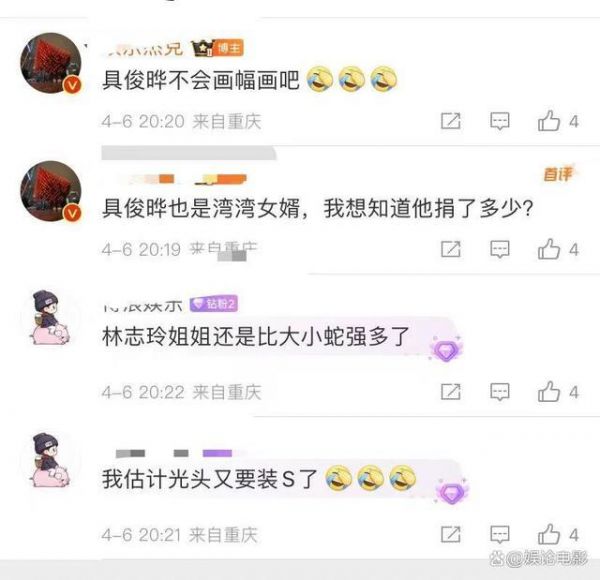
Task: Tap the 钻粉2 diamond fan badge
Action: tap(214, 304)
